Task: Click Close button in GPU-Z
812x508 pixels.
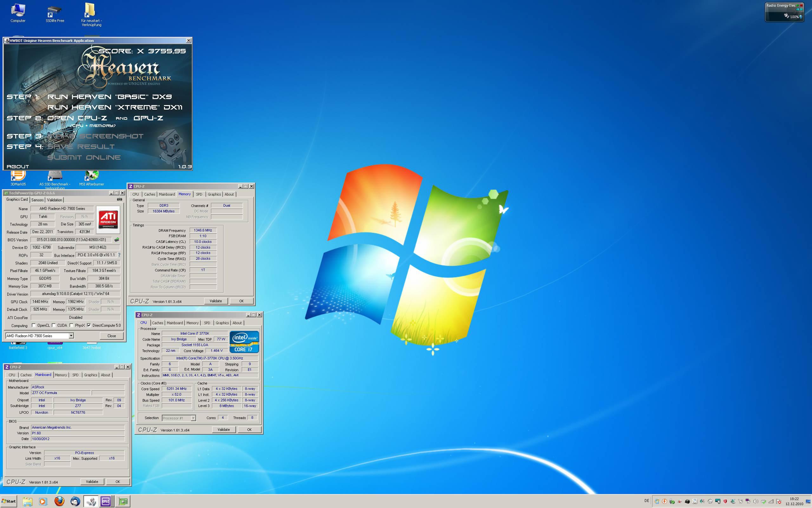Action: 112,336
